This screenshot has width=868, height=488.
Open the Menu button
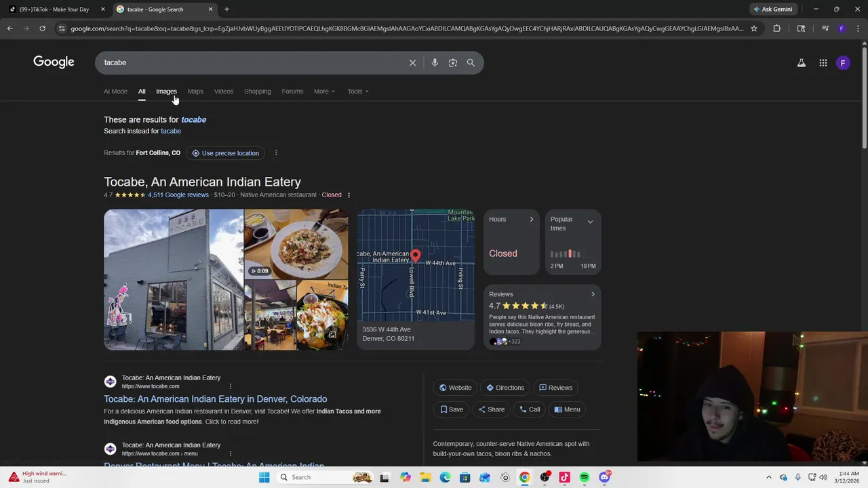(567, 409)
